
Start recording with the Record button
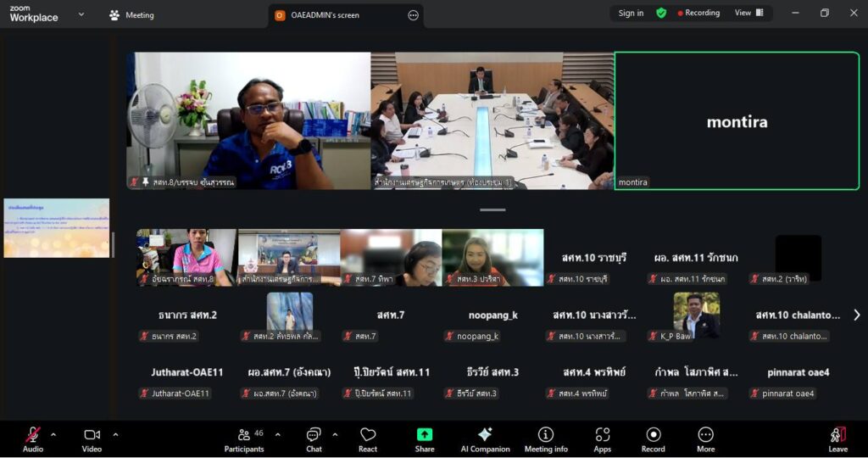click(653, 438)
